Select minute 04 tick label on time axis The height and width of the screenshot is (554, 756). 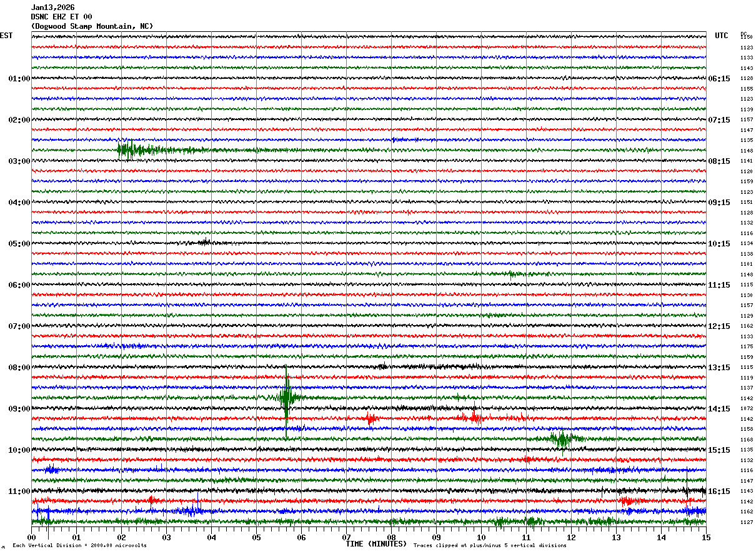point(211,537)
